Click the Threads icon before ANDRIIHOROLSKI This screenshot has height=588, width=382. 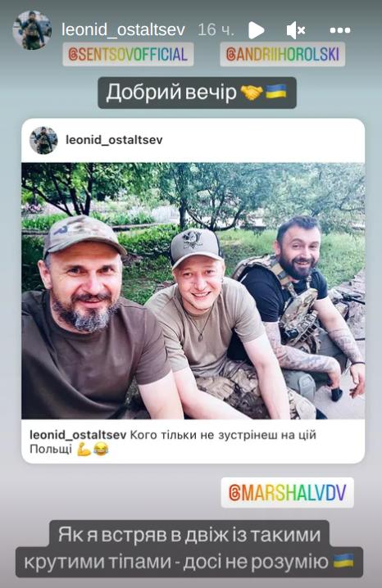[x=230, y=55]
